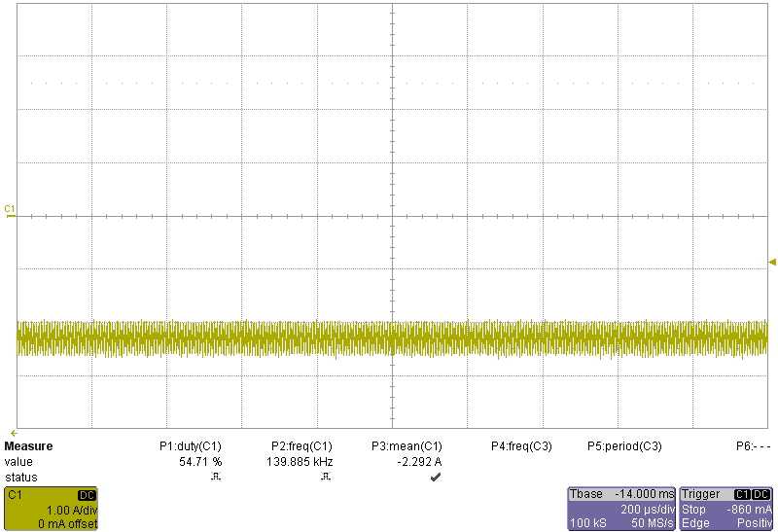Open the C1 channel descriptor box
778x532 pixels.
(51, 509)
